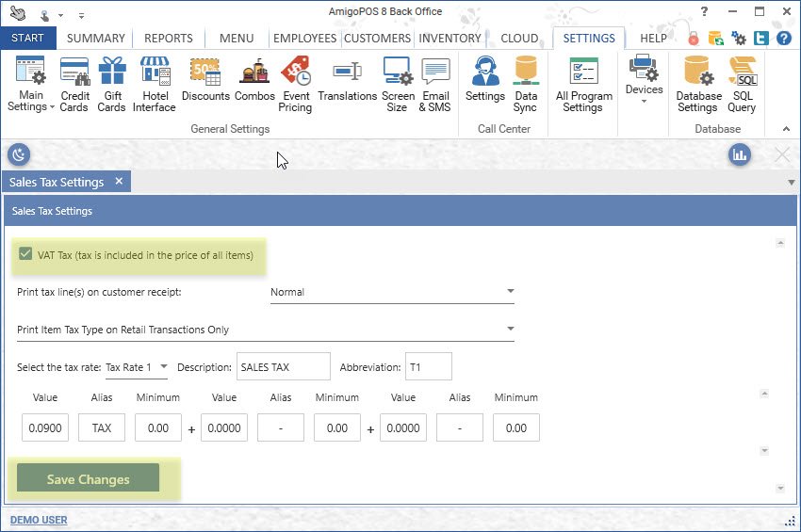
Task: Open Event Pricing settings
Action: [x=296, y=85]
